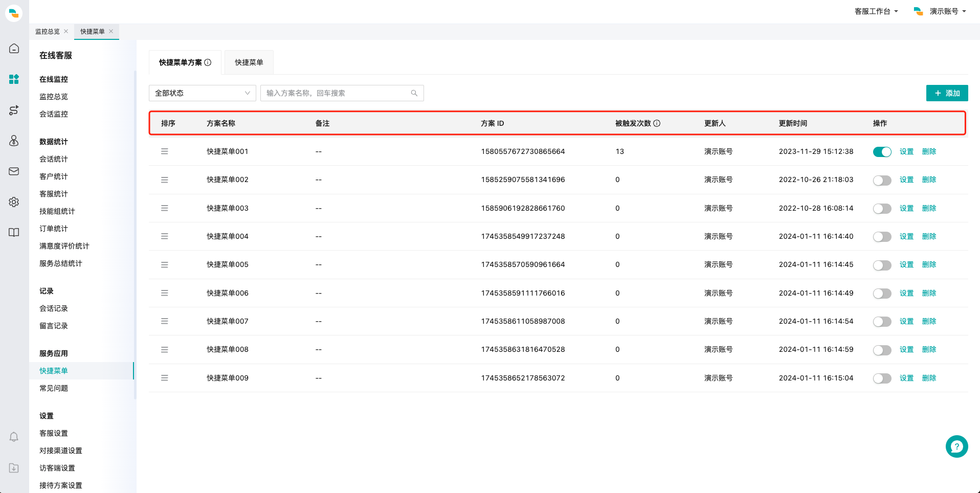Select the 快捷菜单 content tab
This screenshot has height=493, width=980.
(249, 62)
